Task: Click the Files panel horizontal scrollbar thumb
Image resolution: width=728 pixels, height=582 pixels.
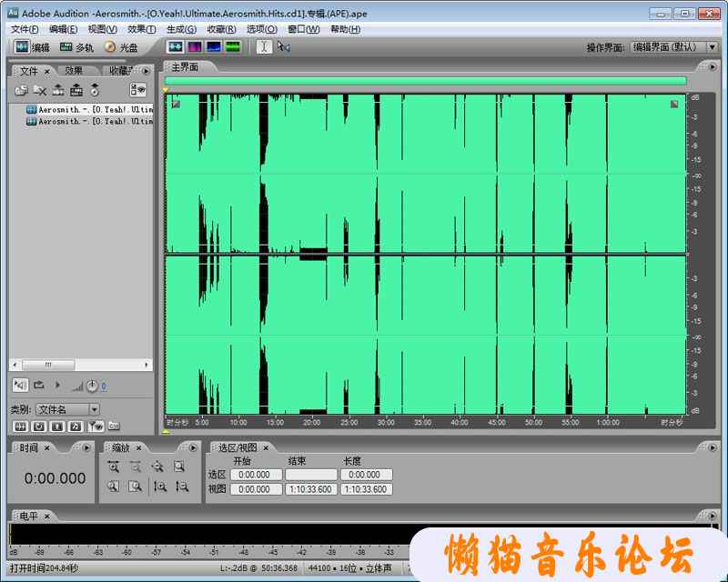Action: (x=48, y=365)
